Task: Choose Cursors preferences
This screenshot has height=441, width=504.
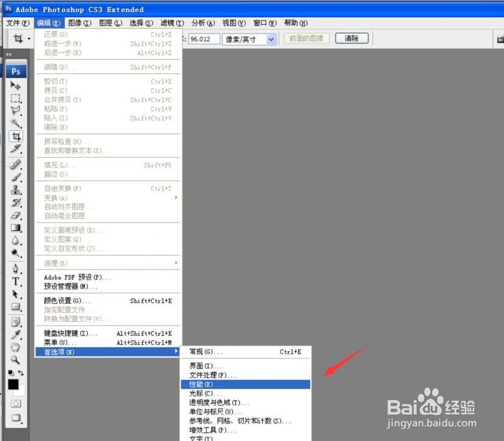Action: [x=245, y=393]
